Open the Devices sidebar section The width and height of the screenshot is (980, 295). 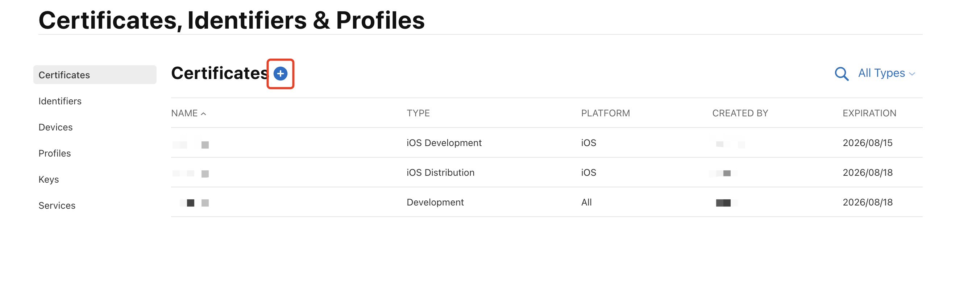click(x=55, y=127)
